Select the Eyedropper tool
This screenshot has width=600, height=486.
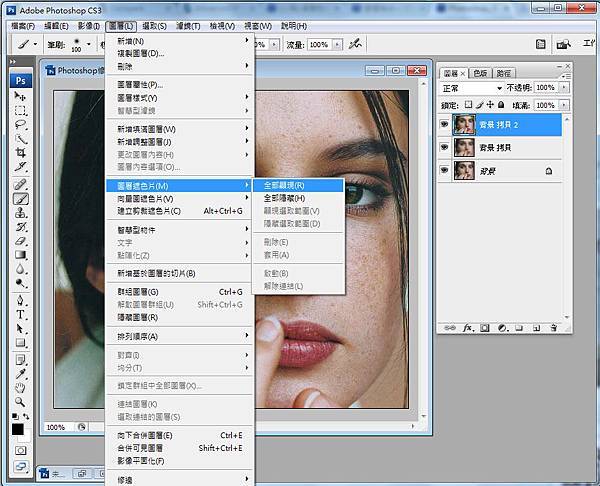(20, 374)
